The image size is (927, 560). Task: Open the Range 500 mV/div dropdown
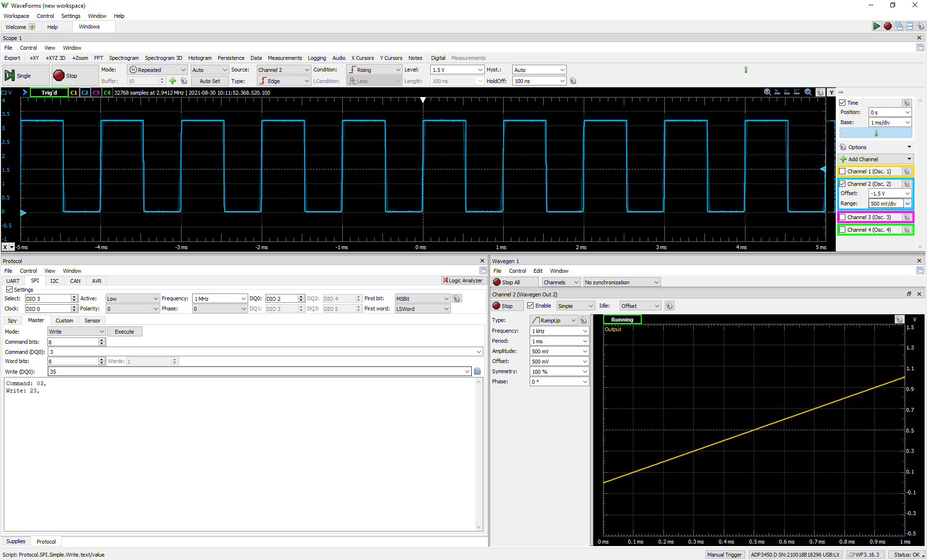coord(890,204)
